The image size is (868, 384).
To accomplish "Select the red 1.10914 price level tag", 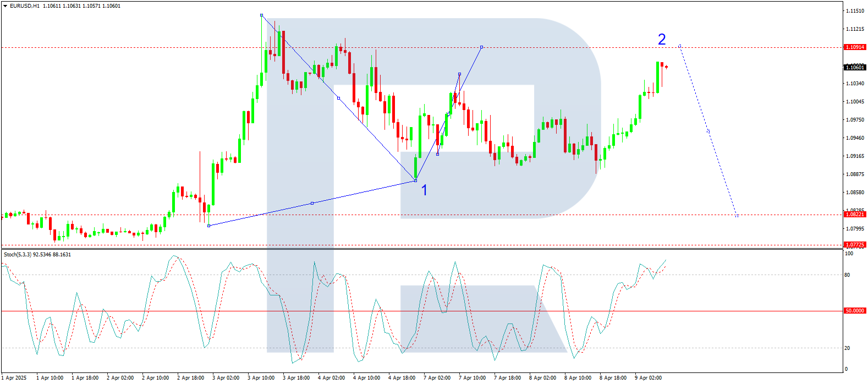I will [855, 47].
